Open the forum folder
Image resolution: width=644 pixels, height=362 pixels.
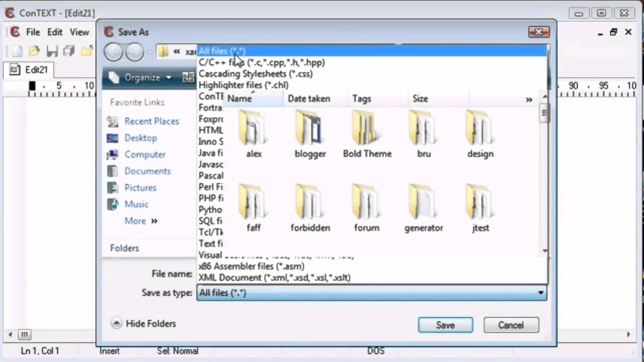(x=367, y=208)
